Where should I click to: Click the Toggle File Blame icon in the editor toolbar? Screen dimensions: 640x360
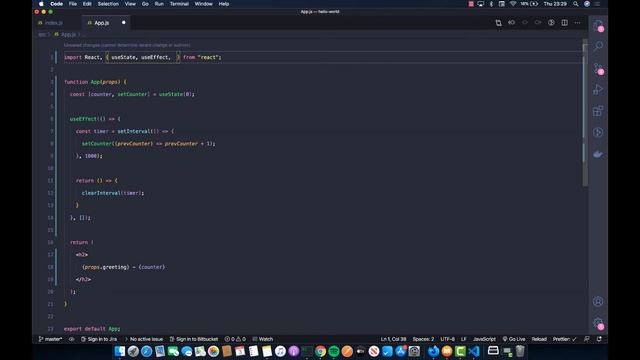pos(551,23)
